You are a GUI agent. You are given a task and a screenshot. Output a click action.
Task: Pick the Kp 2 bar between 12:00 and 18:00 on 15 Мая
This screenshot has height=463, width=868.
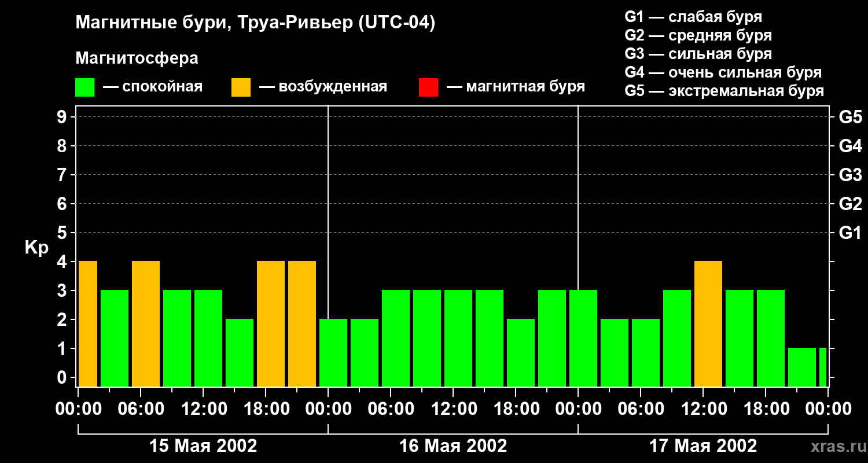(x=240, y=353)
